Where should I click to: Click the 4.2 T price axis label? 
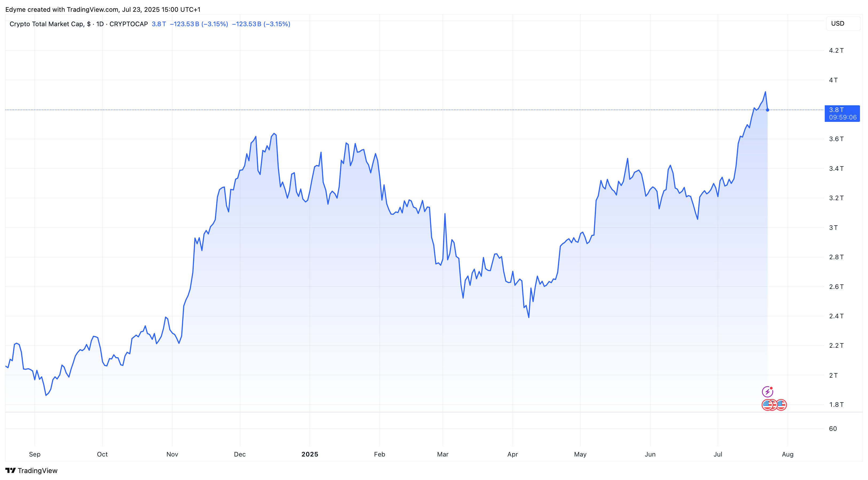pyautogui.click(x=836, y=51)
